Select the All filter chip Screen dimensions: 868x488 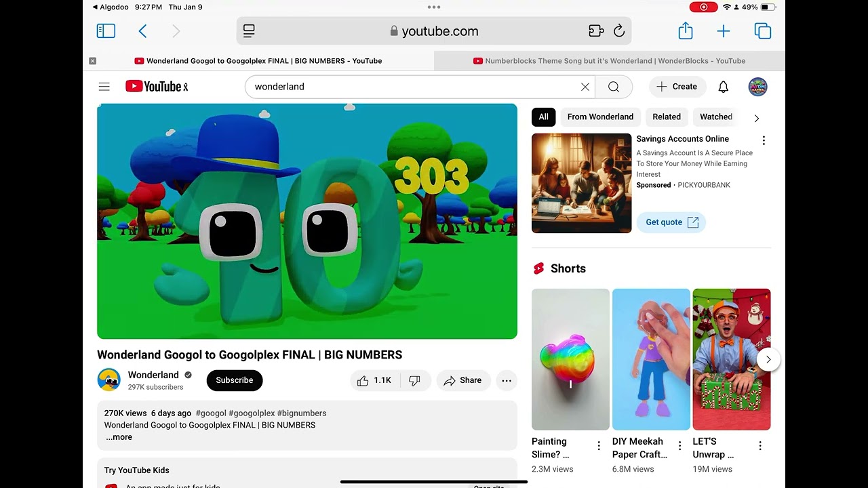tap(544, 117)
